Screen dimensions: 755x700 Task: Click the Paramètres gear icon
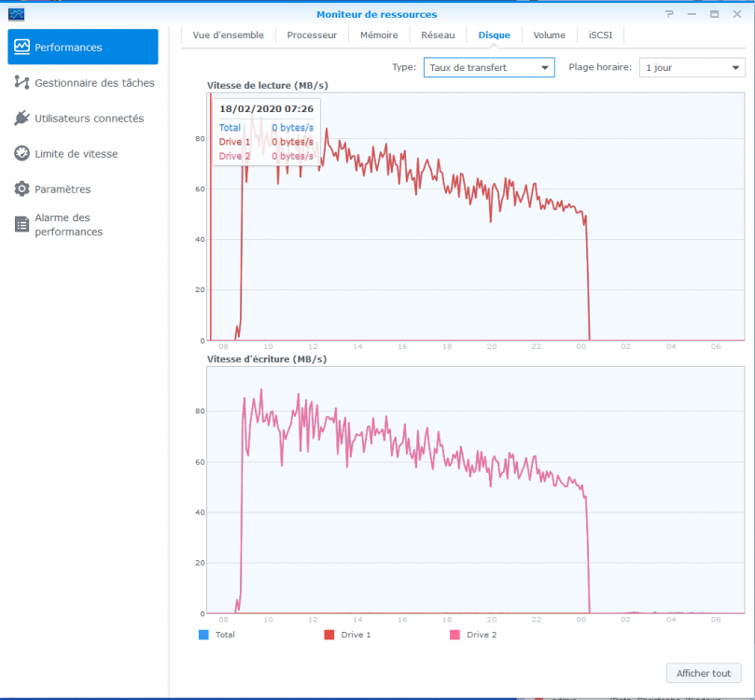click(22, 189)
